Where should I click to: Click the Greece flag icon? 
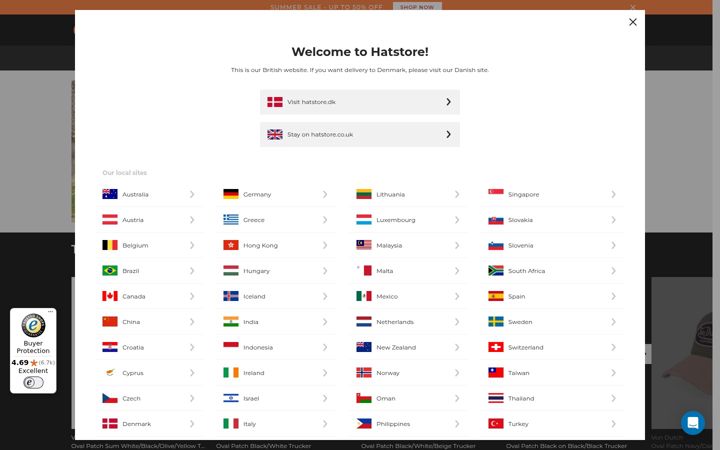point(231,220)
